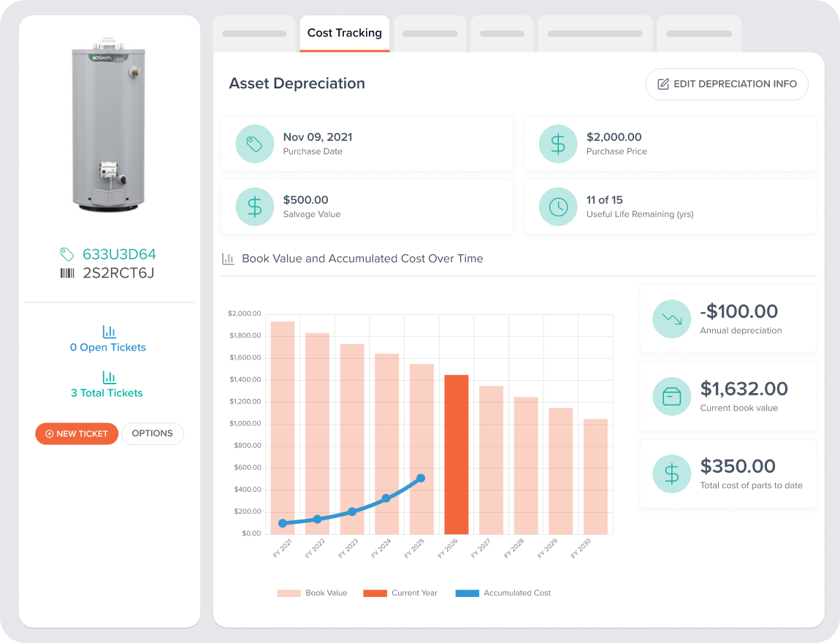
Task: Click the Current book value box icon
Action: tap(672, 397)
